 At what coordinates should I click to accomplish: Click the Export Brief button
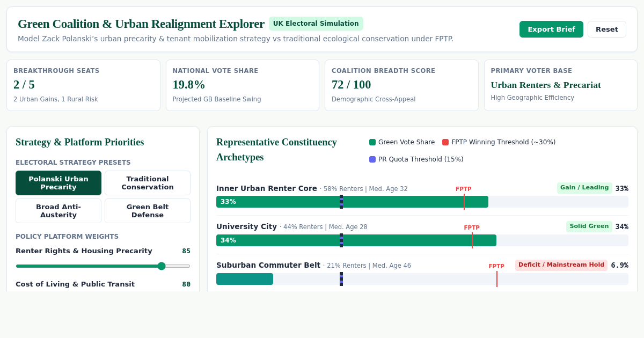click(x=551, y=29)
